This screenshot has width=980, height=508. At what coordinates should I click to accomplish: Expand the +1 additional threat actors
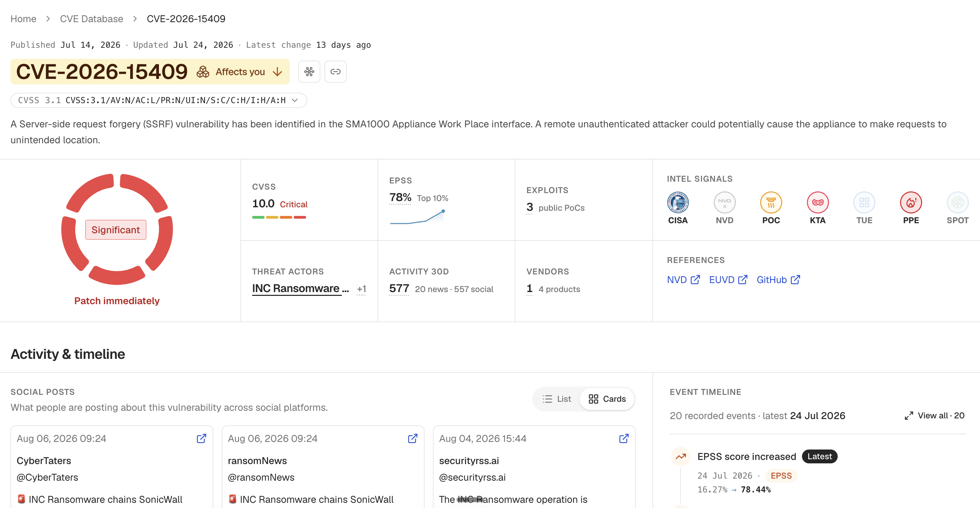point(362,289)
